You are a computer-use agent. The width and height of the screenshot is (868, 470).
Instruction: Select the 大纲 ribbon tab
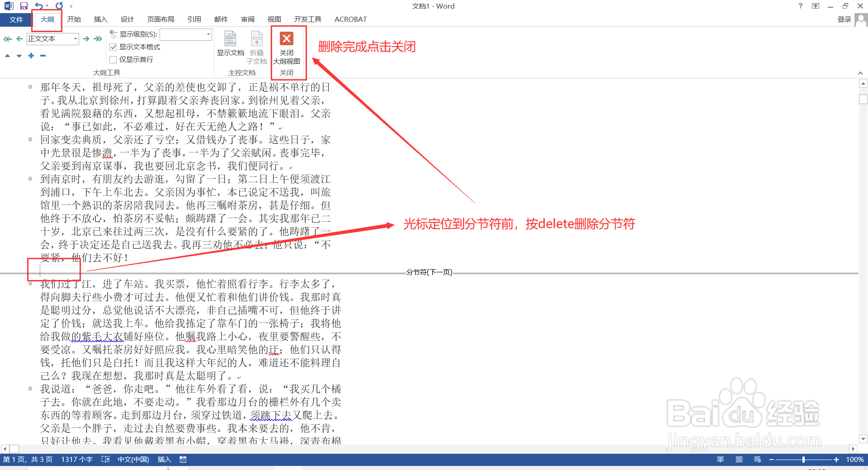click(x=47, y=19)
